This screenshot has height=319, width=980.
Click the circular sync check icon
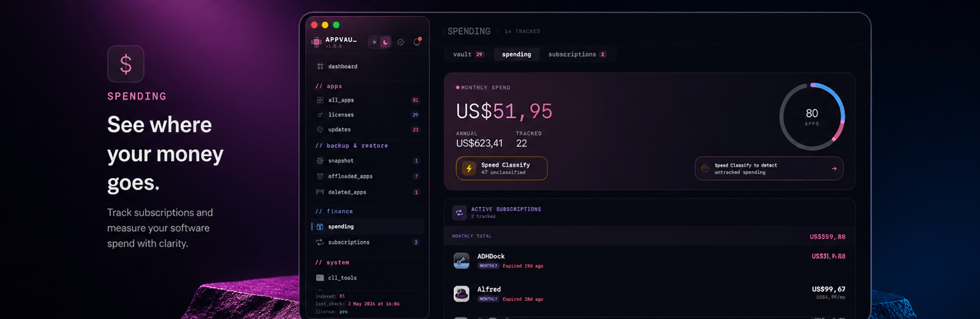tap(400, 42)
